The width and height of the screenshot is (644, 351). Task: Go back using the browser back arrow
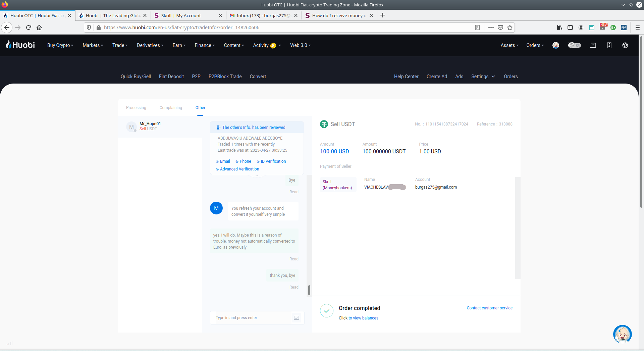(x=7, y=28)
